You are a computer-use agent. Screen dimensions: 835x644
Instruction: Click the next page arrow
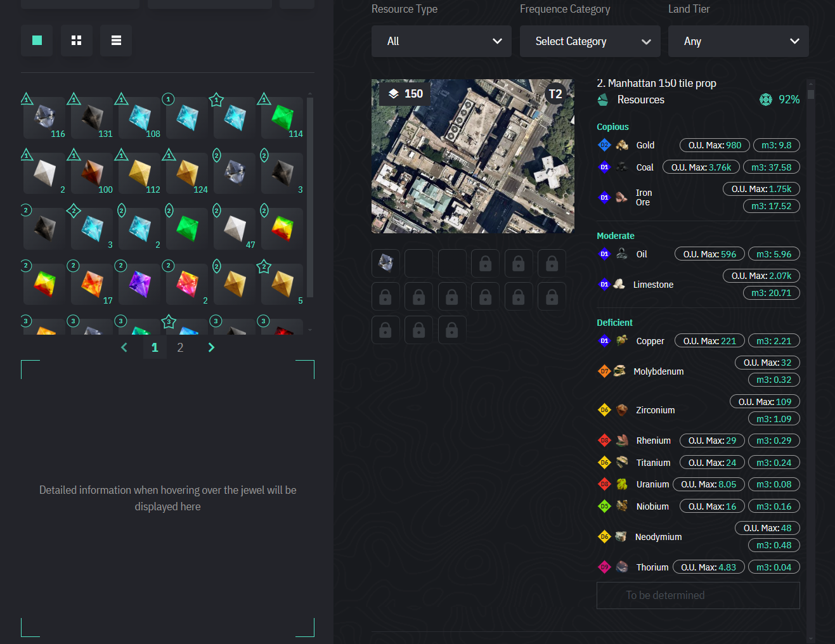point(211,347)
